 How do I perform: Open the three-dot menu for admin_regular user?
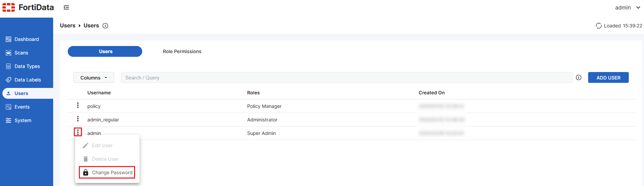(78, 119)
